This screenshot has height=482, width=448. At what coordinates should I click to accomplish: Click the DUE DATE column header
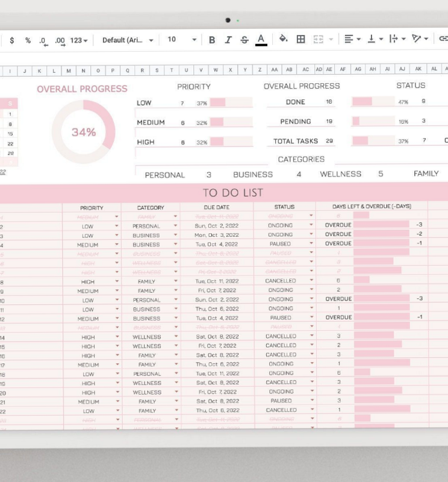click(x=217, y=207)
